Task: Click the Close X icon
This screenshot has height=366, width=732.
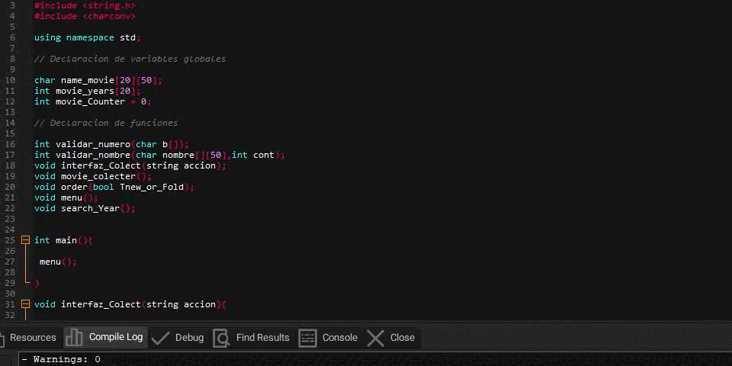Action: 375,338
